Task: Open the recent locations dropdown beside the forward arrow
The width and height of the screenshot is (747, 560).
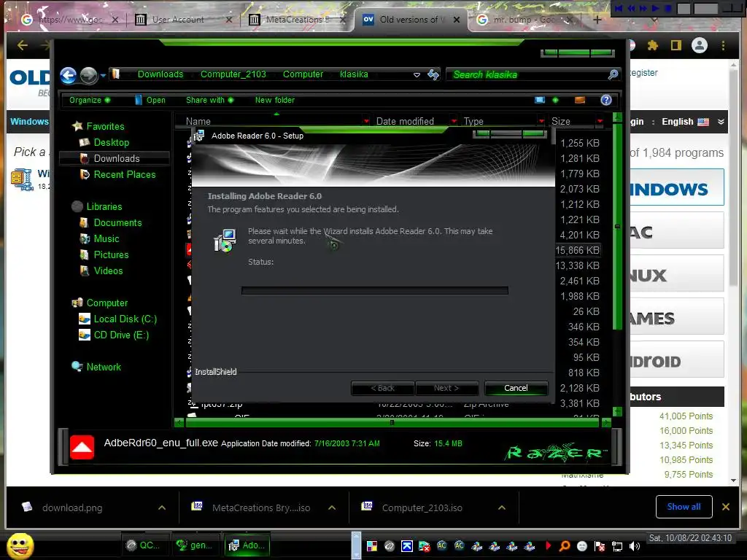Action: pyautogui.click(x=103, y=75)
